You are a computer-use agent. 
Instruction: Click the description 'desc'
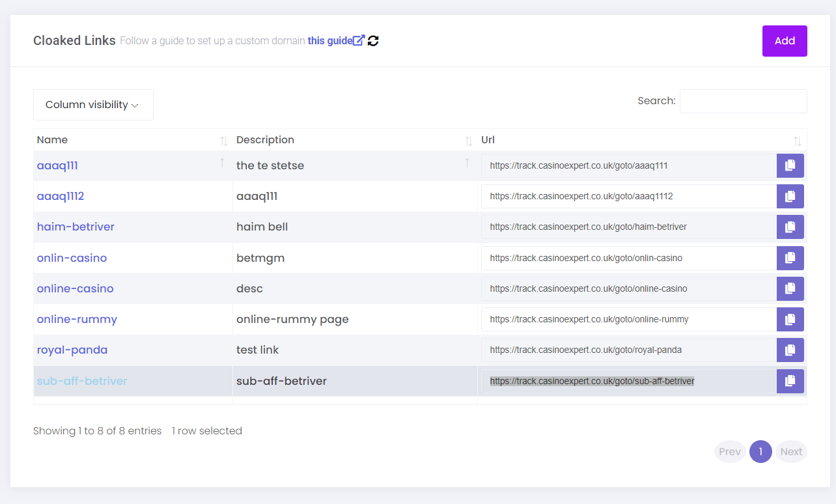tap(249, 288)
